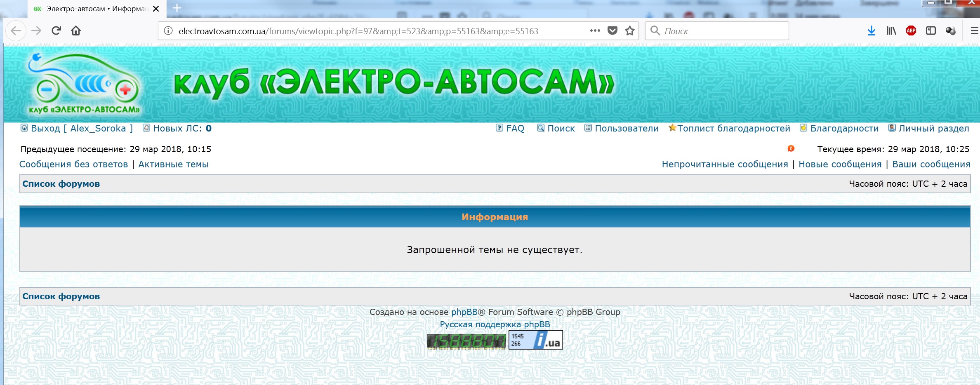Open Пользователи members list

626,129
